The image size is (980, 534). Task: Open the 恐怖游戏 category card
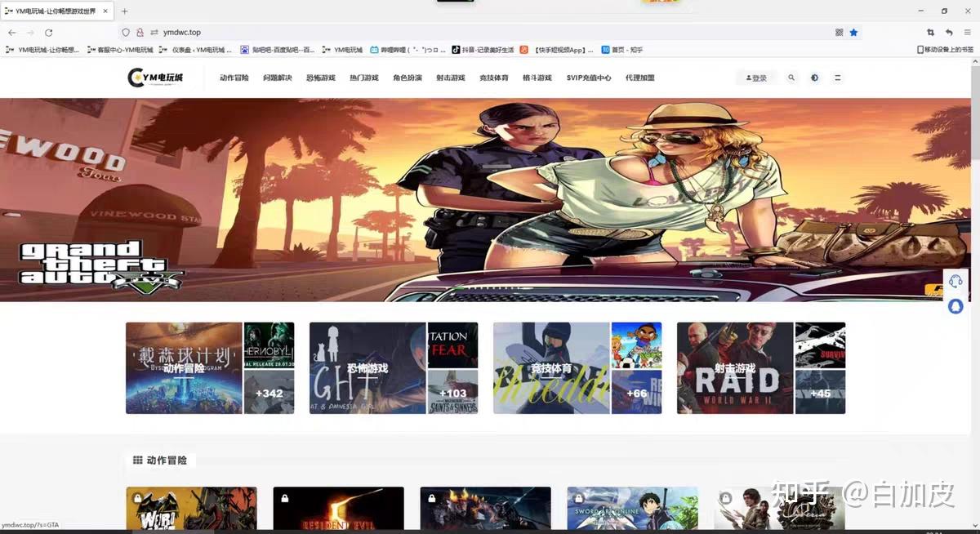click(367, 368)
